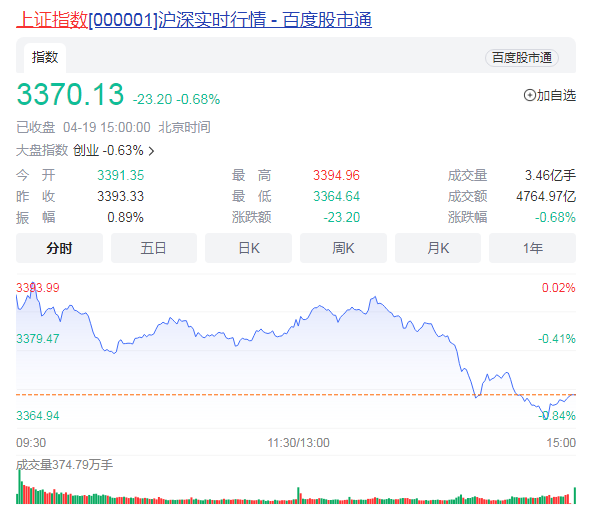This screenshot has height=516, width=607.
Task: Click the 百度股市通 badge button
Action: pos(520,58)
